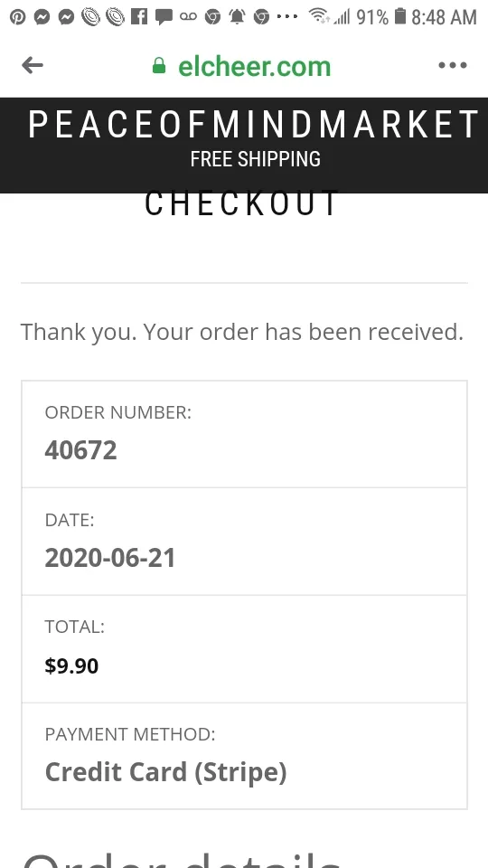Tap the 8:48 AM clock
488x868 pixels.
click(444, 17)
